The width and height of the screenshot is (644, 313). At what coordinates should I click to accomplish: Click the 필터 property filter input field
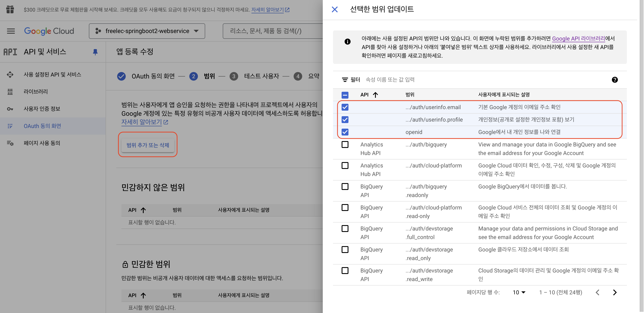(390, 80)
